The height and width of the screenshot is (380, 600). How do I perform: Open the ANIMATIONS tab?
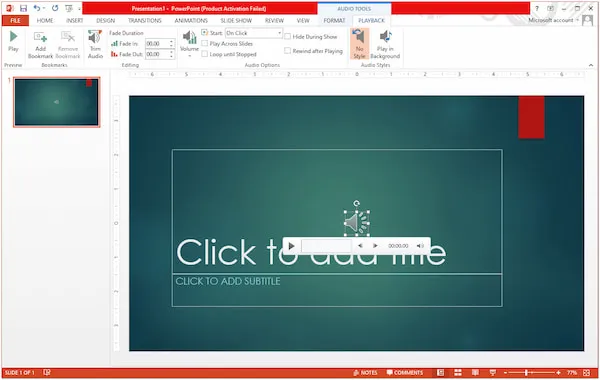point(191,21)
